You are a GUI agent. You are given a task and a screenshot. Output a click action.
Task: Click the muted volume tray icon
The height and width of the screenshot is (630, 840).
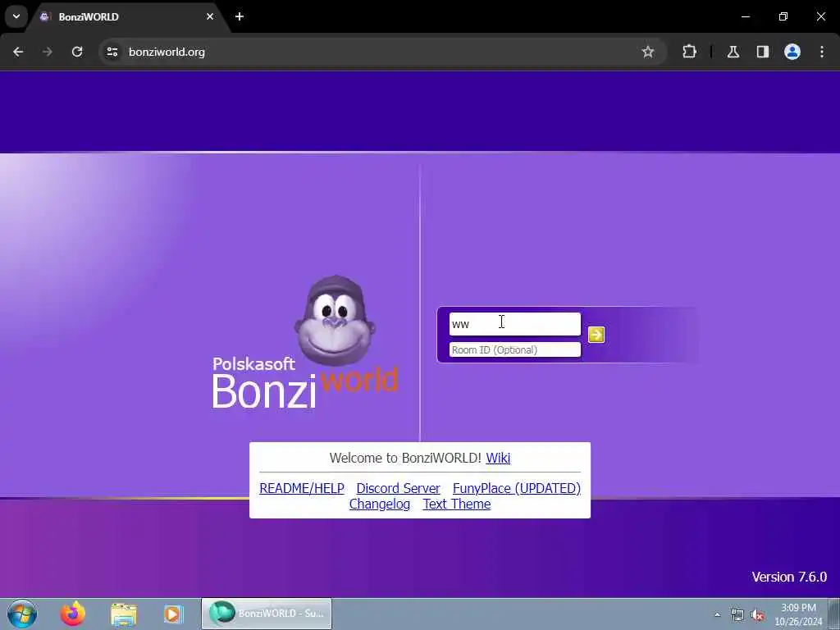[x=757, y=615]
